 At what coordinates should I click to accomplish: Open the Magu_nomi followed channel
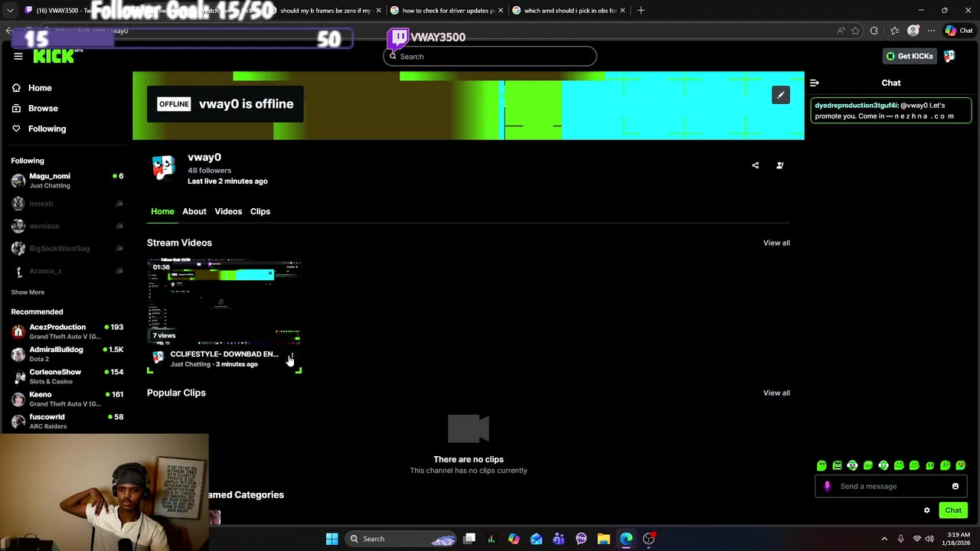coord(67,181)
